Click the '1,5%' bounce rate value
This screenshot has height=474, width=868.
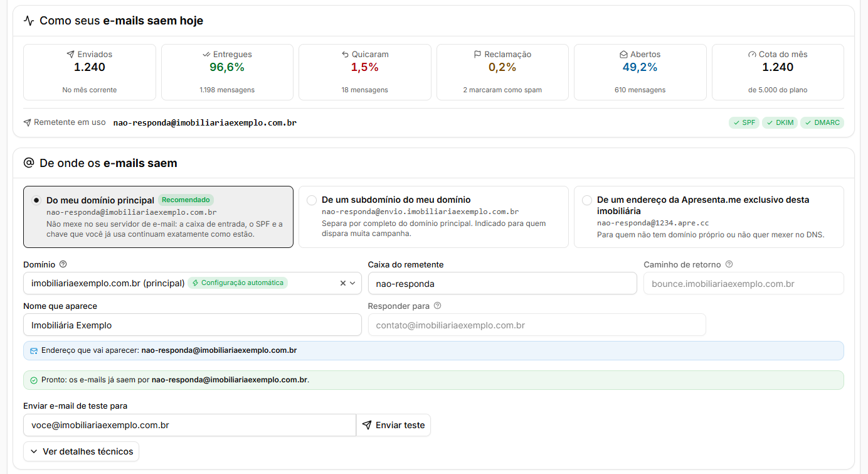click(x=364, y=67)
